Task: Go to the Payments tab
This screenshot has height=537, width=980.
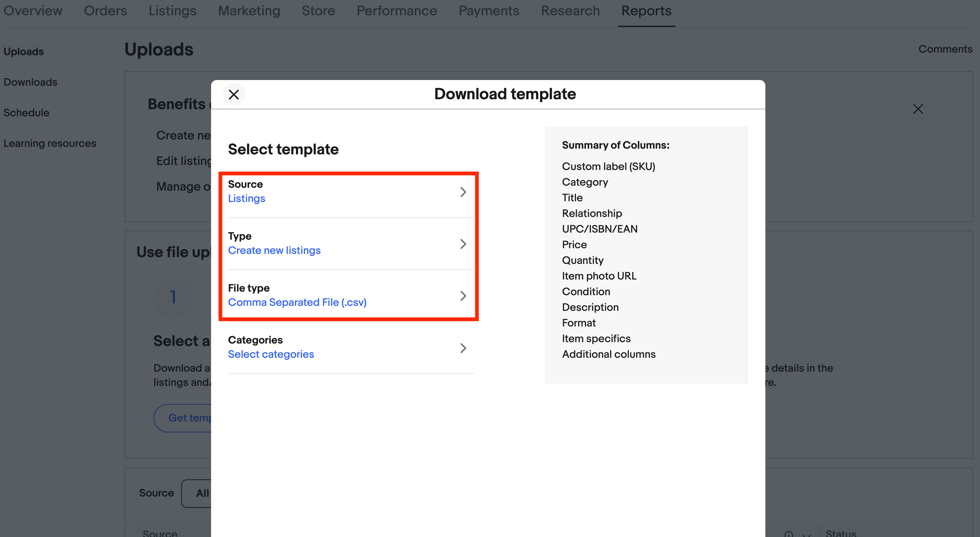Action: 489,11
